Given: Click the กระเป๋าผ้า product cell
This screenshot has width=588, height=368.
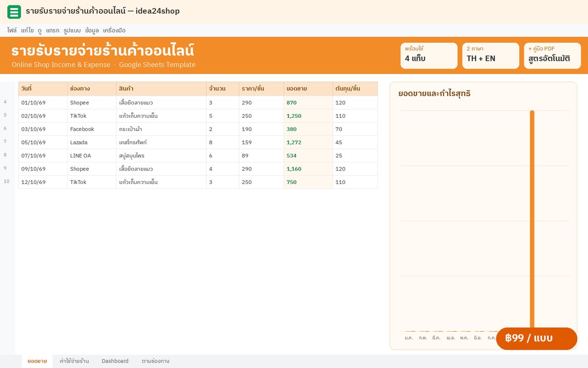Looking at the screenshot, I should tap(161, 129).
